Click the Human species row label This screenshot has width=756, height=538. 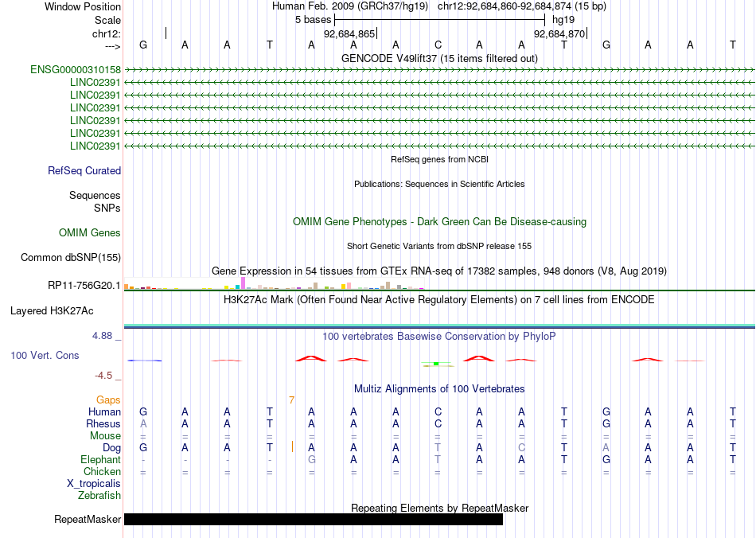click(104, 411)
